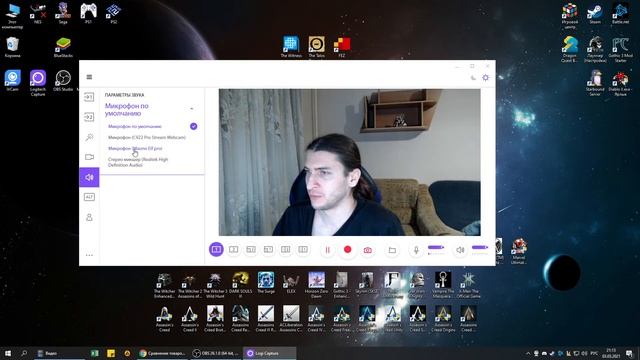The height and width of the screenshot is (360, 640).
Task: Mute the speaker icon in bottom bar
Action: click(x=460, y=250)
